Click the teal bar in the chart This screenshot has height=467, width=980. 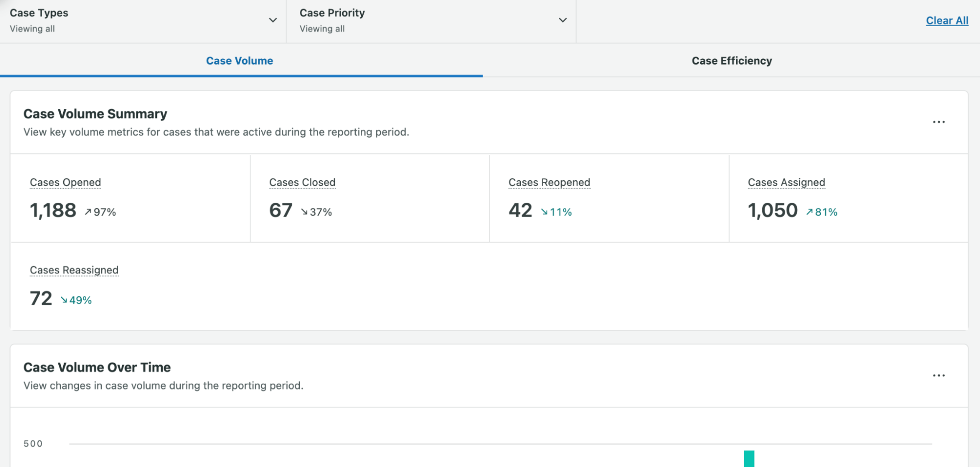749,460
